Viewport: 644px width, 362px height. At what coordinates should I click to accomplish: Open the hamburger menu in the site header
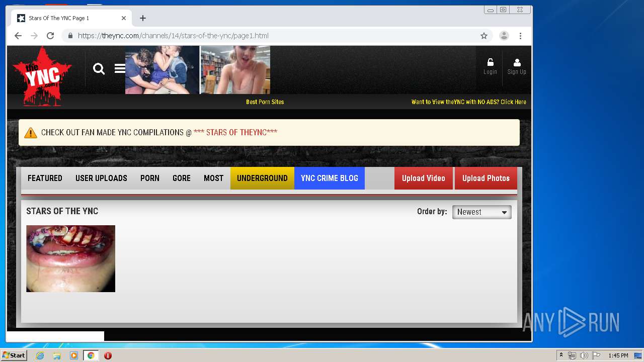(x=120, y=68)
